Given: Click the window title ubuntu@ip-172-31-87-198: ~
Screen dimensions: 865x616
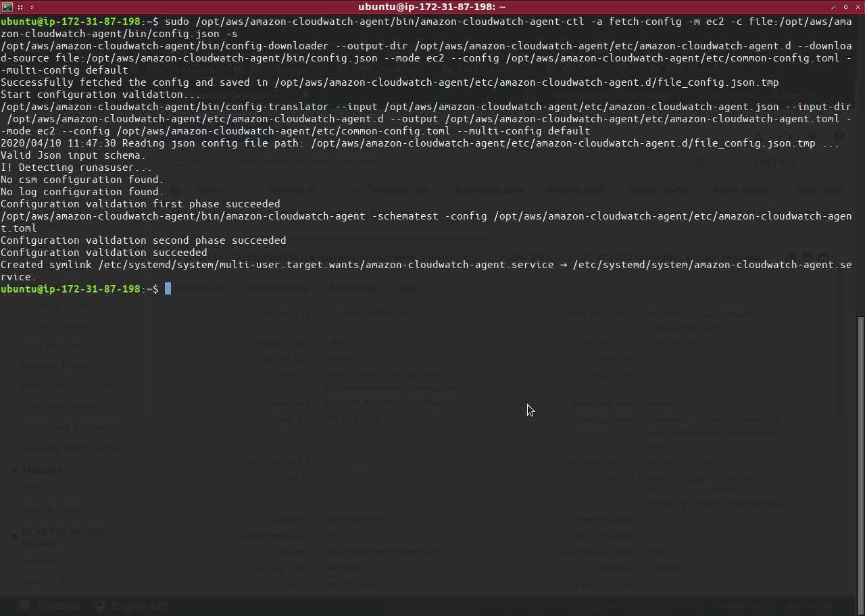Looking at the screenshot, I should click(432, 7).
